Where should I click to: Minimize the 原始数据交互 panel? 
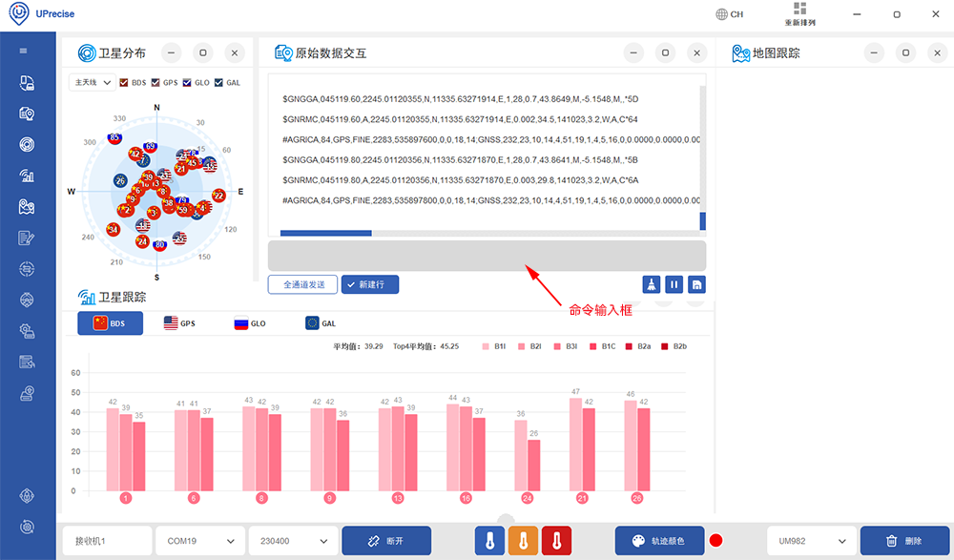633,53
